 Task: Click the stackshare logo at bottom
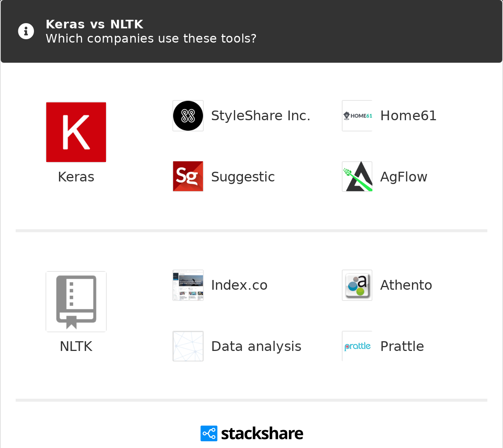pos(252,433)
